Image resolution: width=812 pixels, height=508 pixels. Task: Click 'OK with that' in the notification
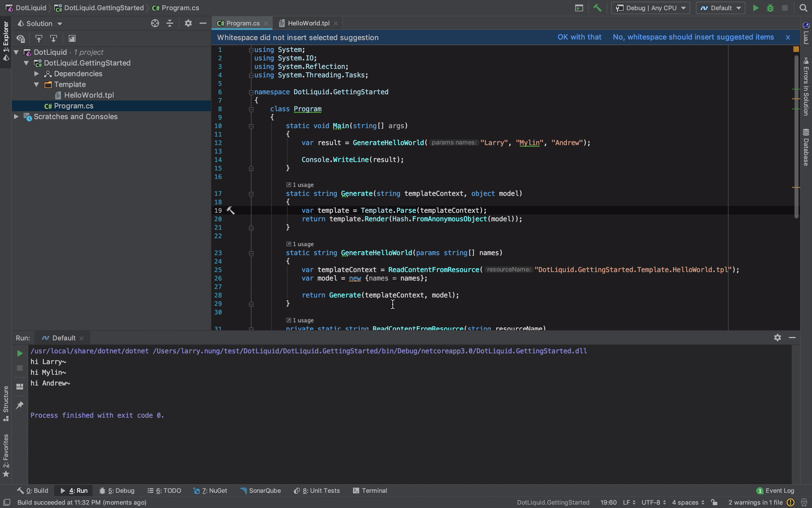click(x=579, y=37)
